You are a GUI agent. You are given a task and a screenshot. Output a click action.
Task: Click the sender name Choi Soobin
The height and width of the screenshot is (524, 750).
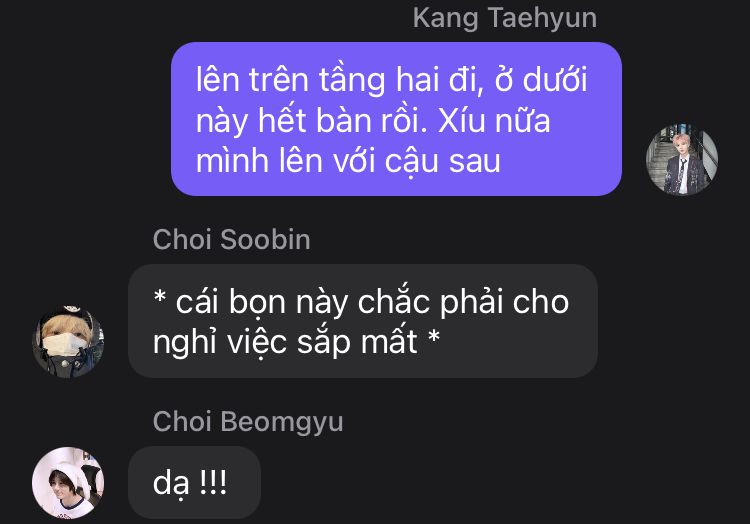(232, 239)
